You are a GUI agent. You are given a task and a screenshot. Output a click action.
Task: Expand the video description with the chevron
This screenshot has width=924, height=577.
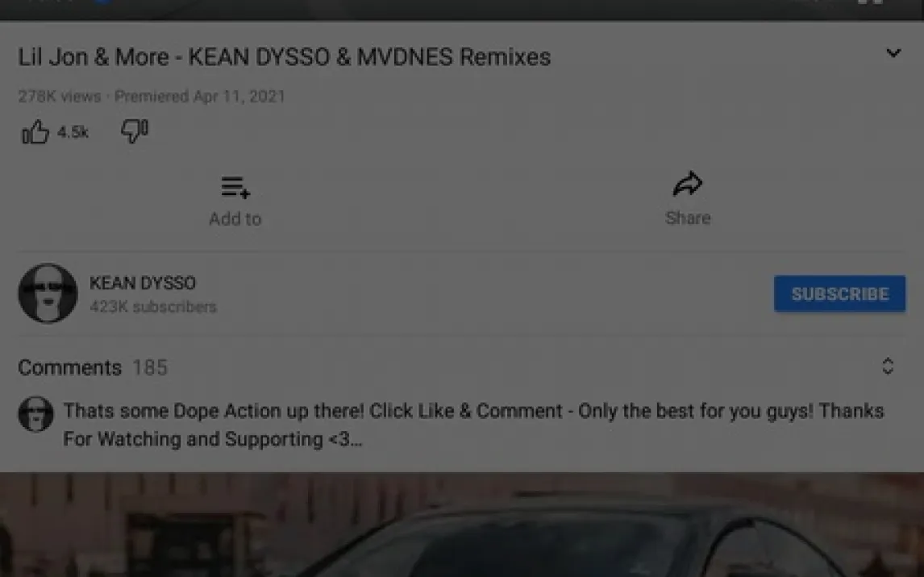(x=893, y=53)
